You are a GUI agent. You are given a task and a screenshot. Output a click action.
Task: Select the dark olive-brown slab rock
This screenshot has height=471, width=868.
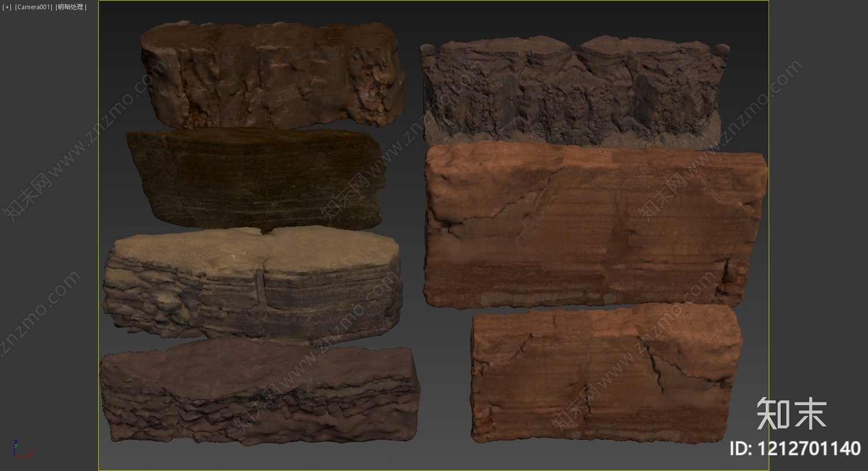(254, 179)
